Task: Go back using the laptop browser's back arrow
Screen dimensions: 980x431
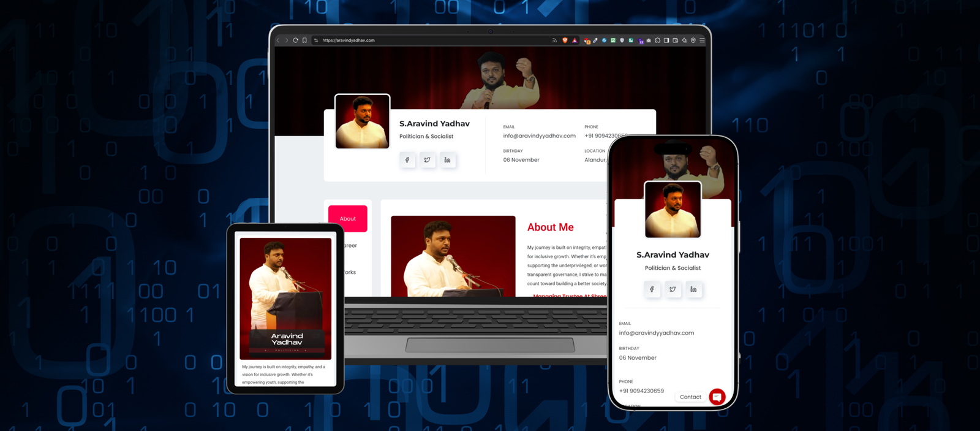Action: pos(277,40)
